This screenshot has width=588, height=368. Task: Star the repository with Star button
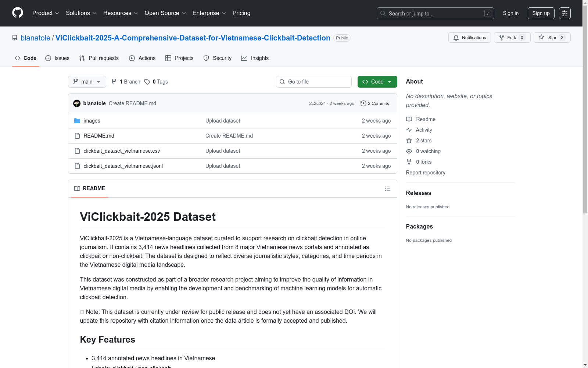552,38
